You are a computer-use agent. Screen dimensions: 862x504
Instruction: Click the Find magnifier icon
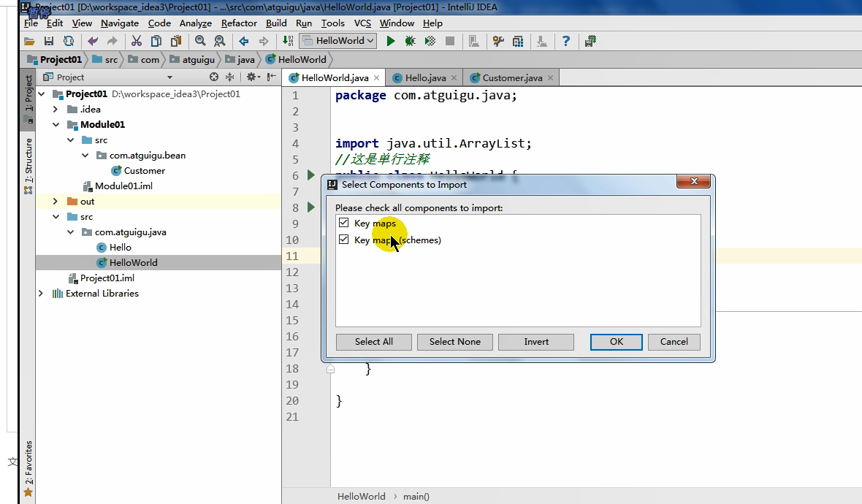200,41
